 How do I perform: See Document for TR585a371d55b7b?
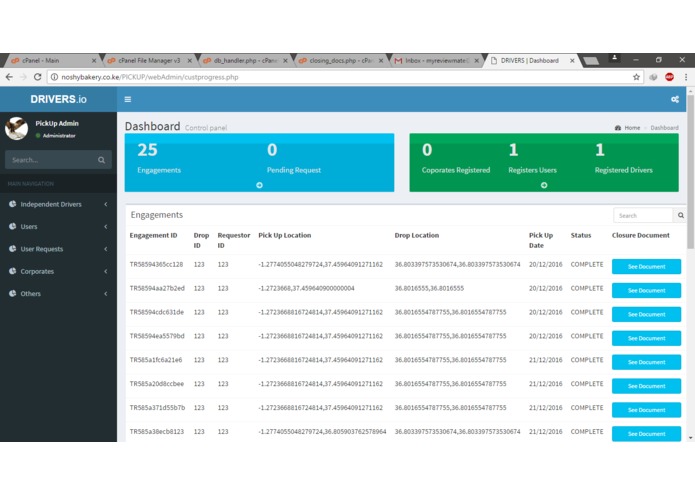(x=646, y=410)
